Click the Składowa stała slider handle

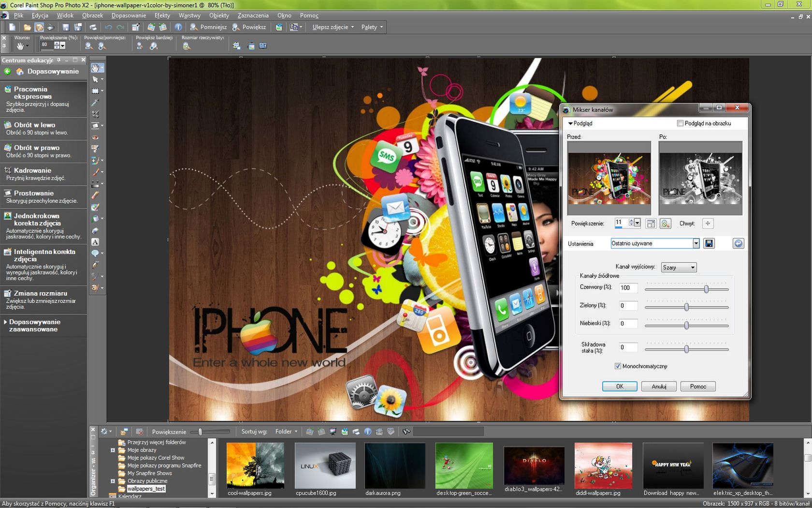686,349
